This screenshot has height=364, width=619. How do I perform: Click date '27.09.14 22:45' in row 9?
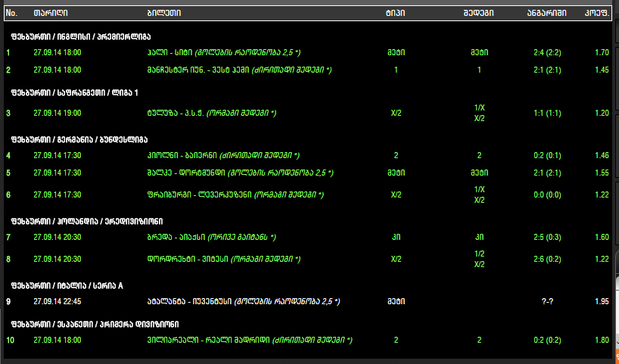click(58, 302)
